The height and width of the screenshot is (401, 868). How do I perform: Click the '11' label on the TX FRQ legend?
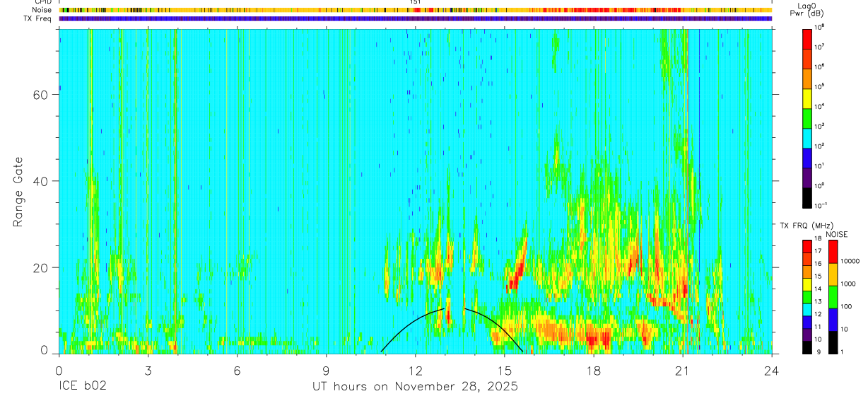point(819,327)
